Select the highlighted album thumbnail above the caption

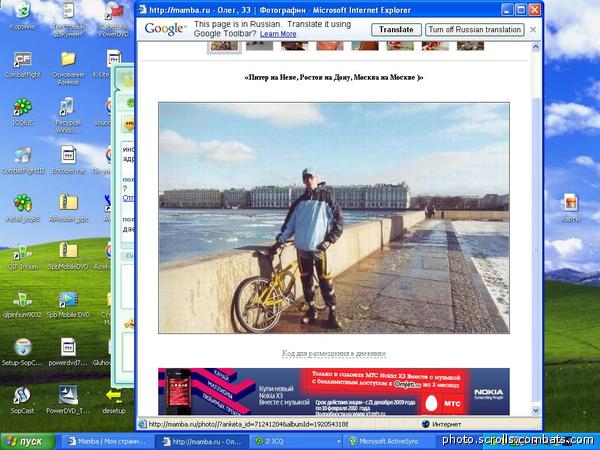click(x=224, y=47)
